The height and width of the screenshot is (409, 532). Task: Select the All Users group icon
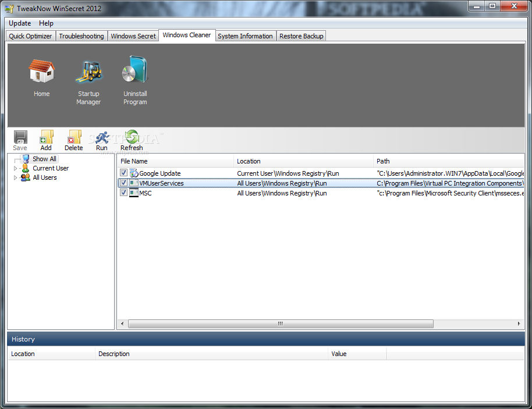point(26,177)
